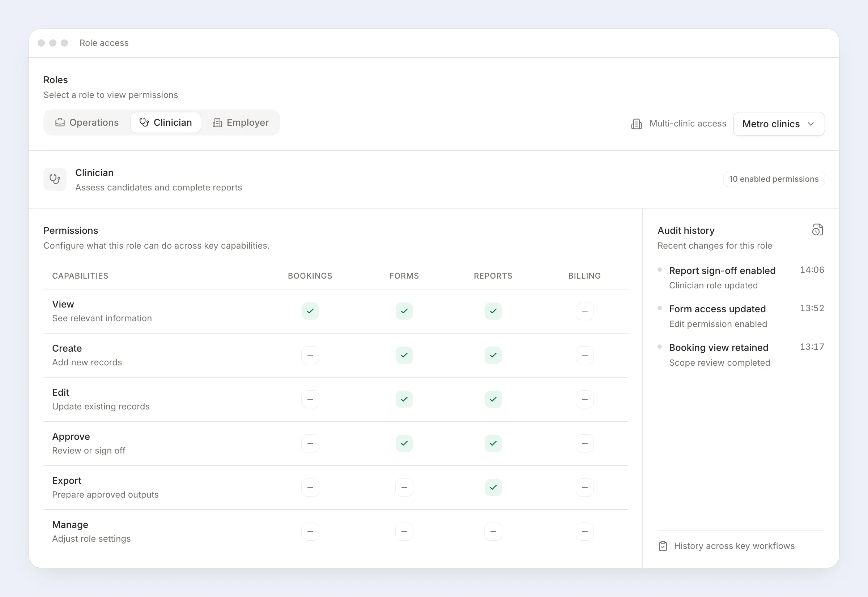Enable Edit permission for Billing
This screenshot has width=868, height=597.
click(585, 399)
